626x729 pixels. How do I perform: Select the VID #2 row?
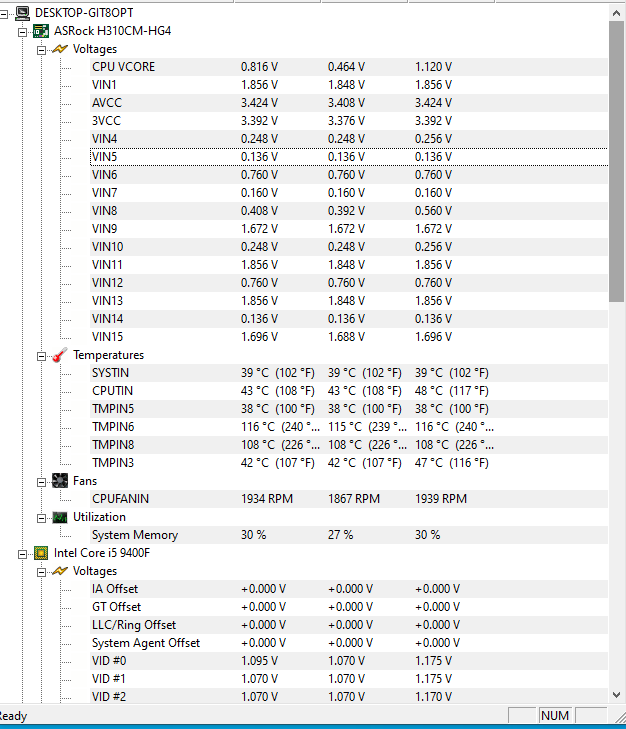point(349,697)
